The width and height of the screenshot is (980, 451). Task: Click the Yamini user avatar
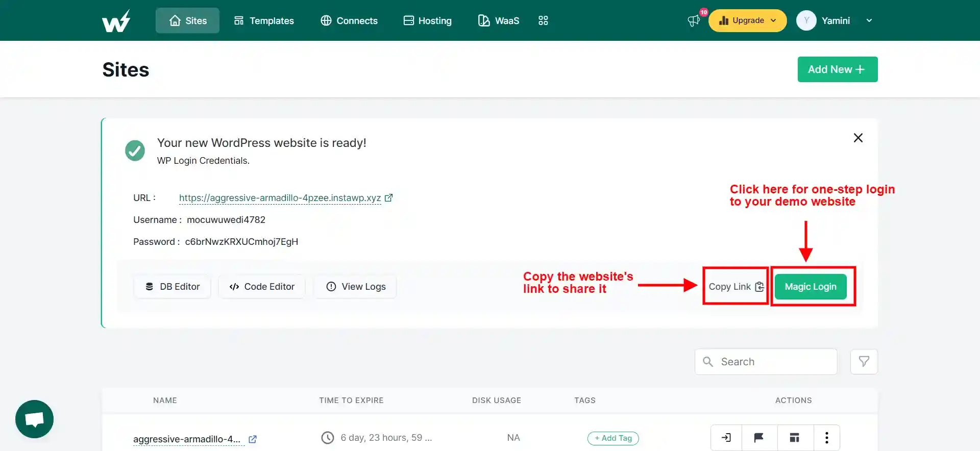pyautogui.click(x=806, y=20)
